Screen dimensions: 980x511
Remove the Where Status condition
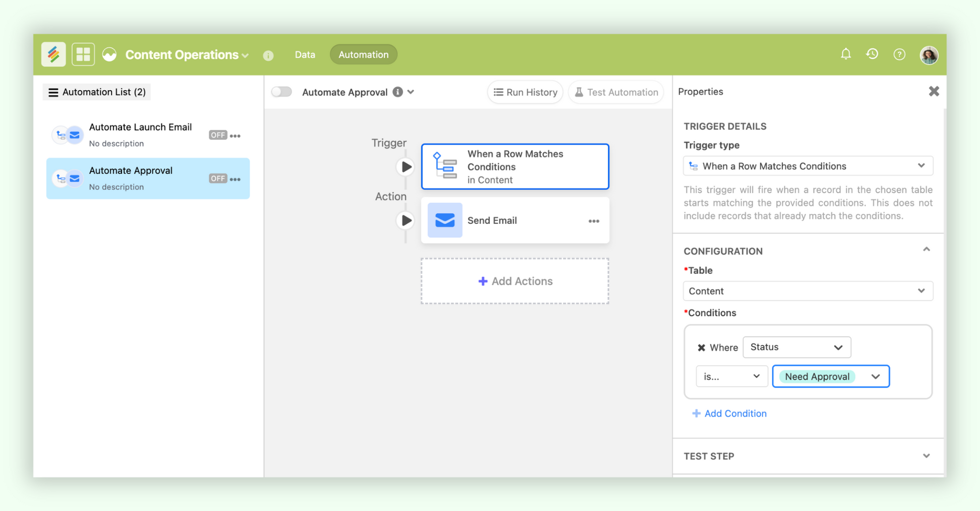[701, 348]
